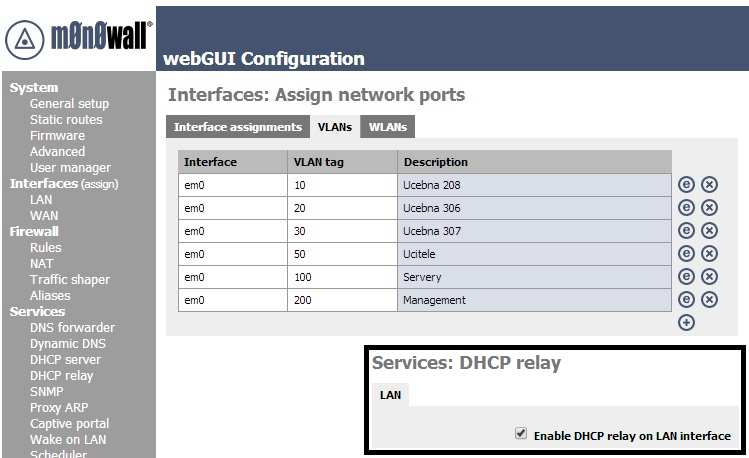The height and width of the screenshot is (458, 749).
Task: Open Traffic shaper settings
Action: pyautogui.click(x=70, y=279)
